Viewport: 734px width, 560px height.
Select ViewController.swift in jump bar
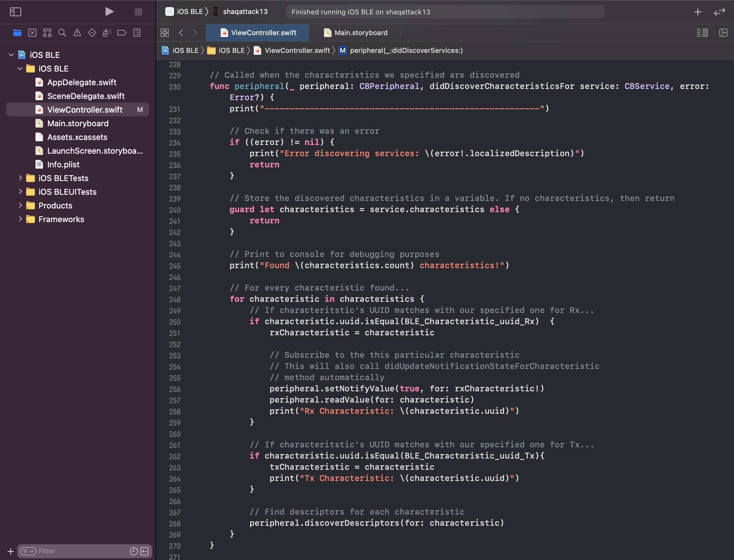[x=292, y=50]
